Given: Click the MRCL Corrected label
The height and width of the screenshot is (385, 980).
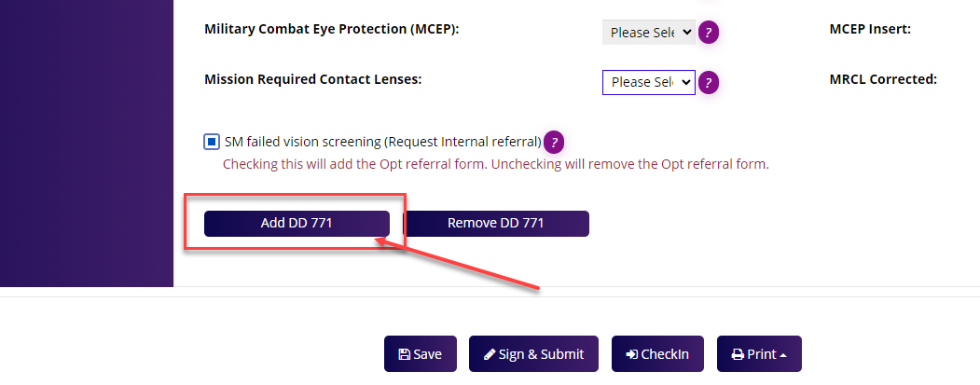Looking at the screenshot, I should pos(882,79).
